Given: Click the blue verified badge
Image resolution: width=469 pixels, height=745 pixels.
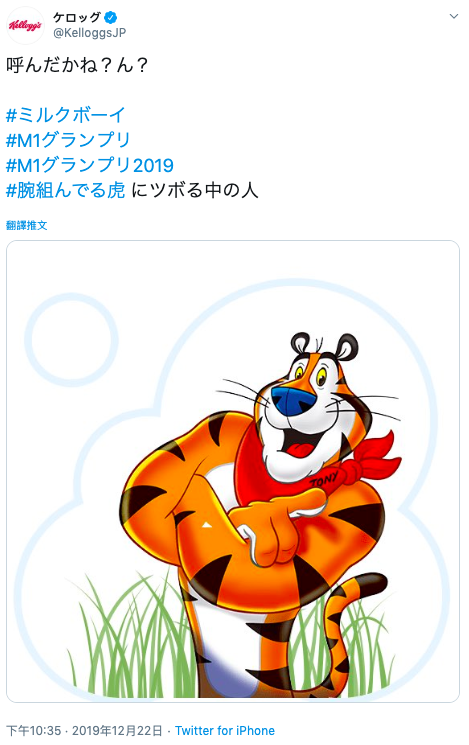Looking at the screenshot, I should pyautogui.click(x=110, y=18).
